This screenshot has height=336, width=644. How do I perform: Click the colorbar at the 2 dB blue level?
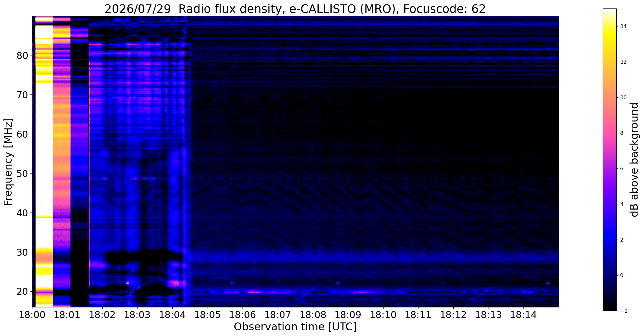609,240
